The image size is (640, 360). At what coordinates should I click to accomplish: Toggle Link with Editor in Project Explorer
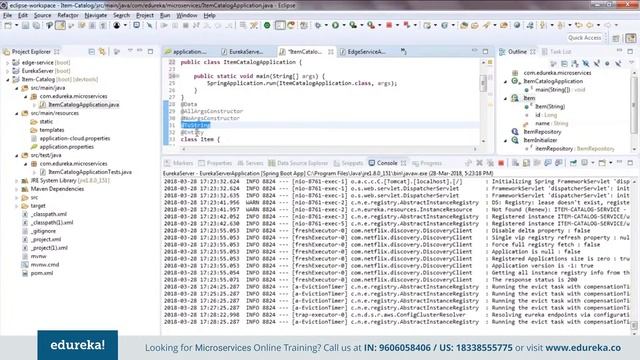pyautogui.click(x=102, y=51)
